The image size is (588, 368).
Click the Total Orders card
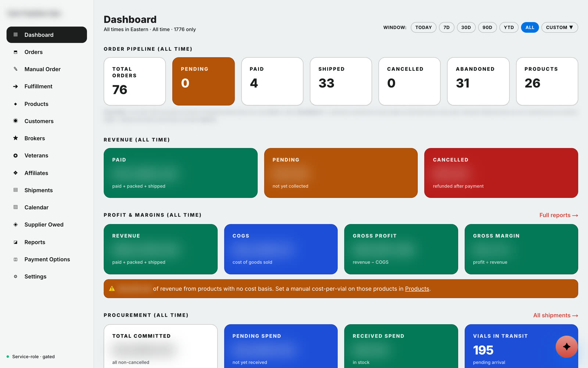pyautogui.click(x=135, y=81)
